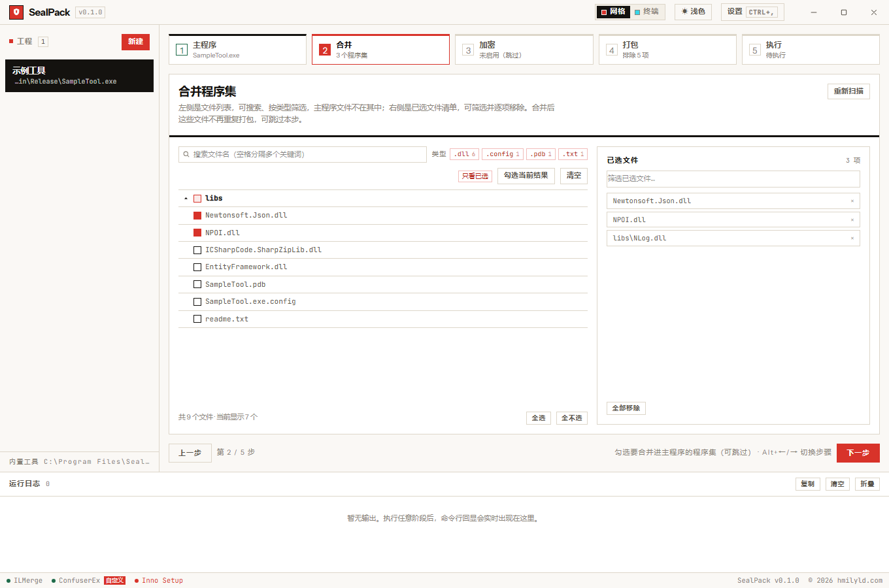Viewport: 889px width, 588px height.
Task: Filter by .txt file type
Action: pos(573,154)
